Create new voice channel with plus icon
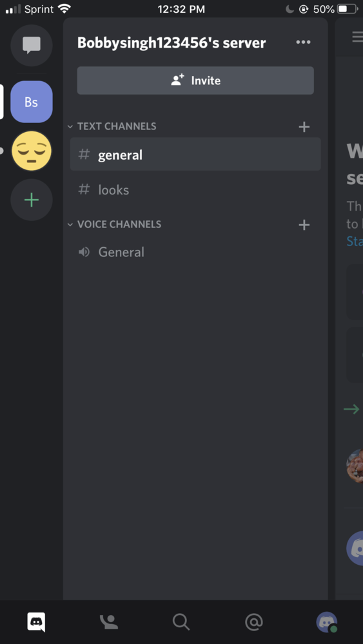This screenshot has height=644, width=363. pos(304,225)
